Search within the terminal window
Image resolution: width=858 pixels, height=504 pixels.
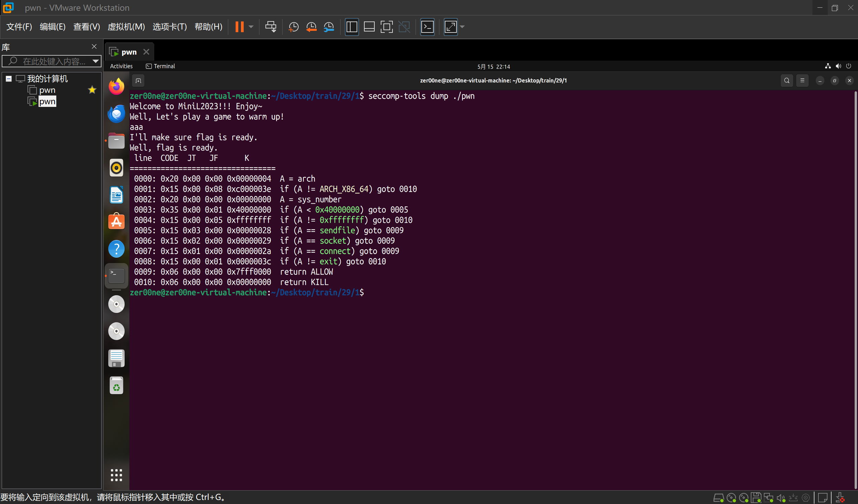[787, 81]
